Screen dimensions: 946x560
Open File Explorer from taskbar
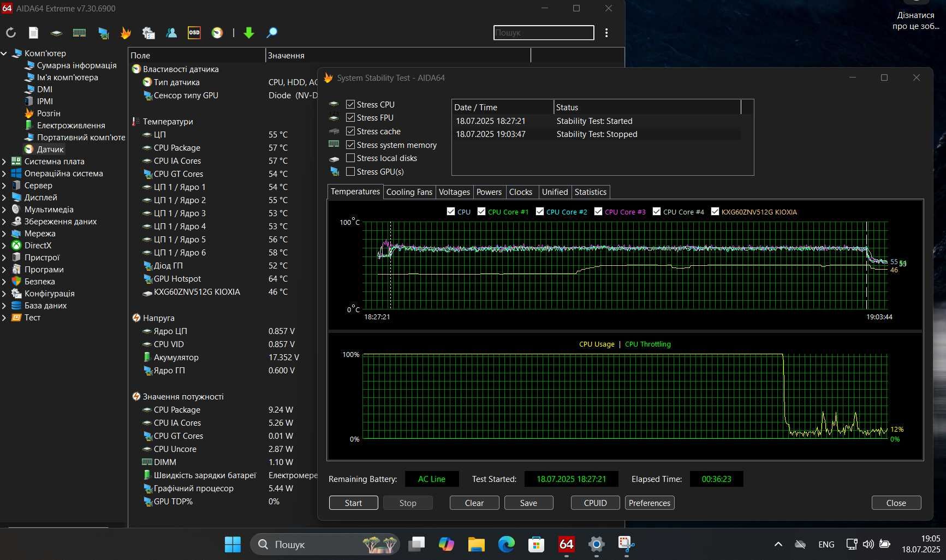[x=476, y=544]
